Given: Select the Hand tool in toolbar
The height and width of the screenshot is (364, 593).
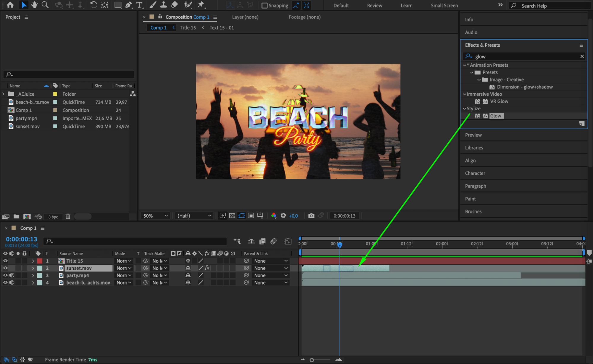Looking at the screenshot, I should (x=34, y=5).
